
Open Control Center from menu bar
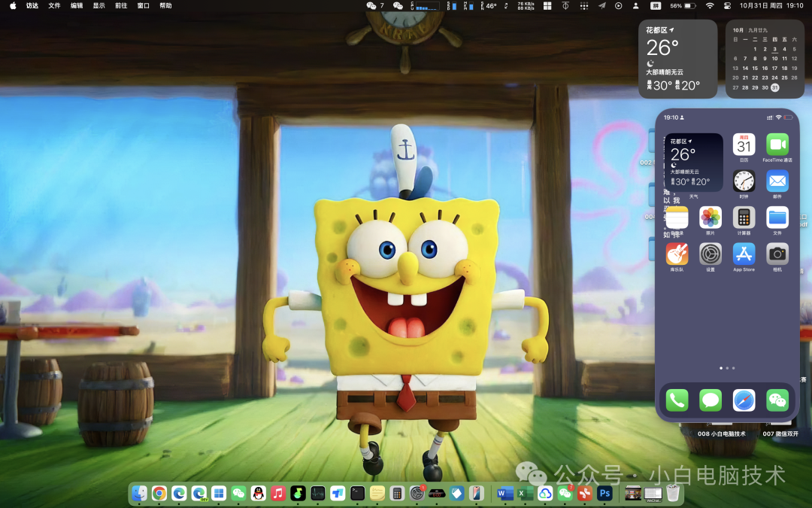click(727, 6)
